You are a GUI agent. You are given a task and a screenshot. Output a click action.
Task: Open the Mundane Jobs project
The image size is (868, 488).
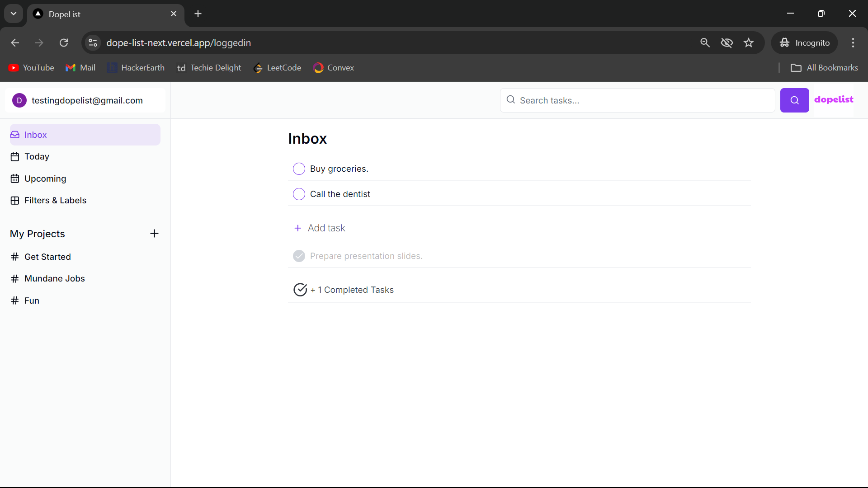tap(54, 279)
